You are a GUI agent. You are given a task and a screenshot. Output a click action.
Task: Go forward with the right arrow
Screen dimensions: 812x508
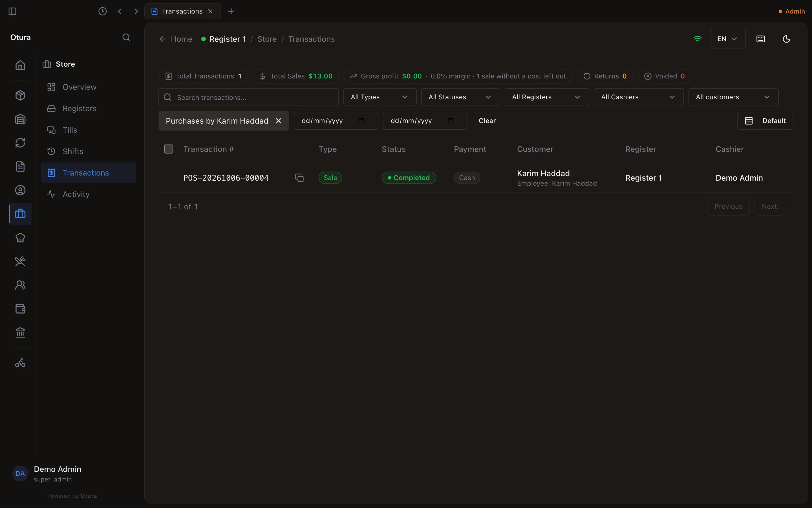click(136, 11)
